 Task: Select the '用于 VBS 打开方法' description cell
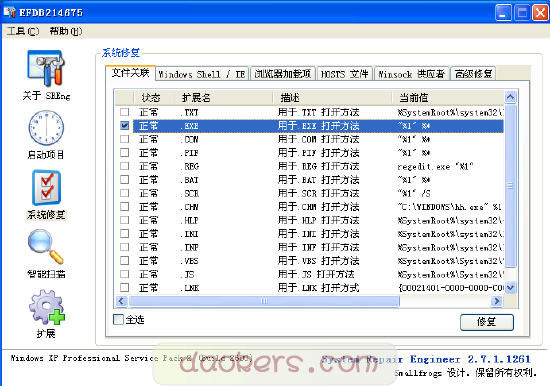click(x=318, y=261)
